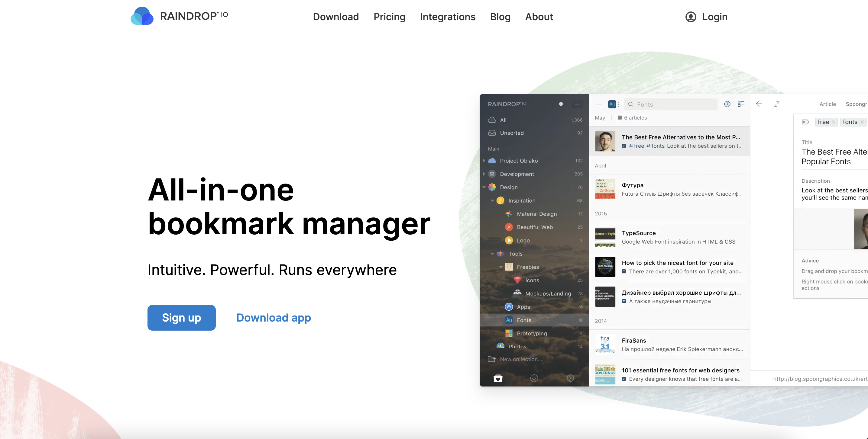Click the clock sort icon
The height and width of the screenshot is (439, 868).
click(727, 104)
